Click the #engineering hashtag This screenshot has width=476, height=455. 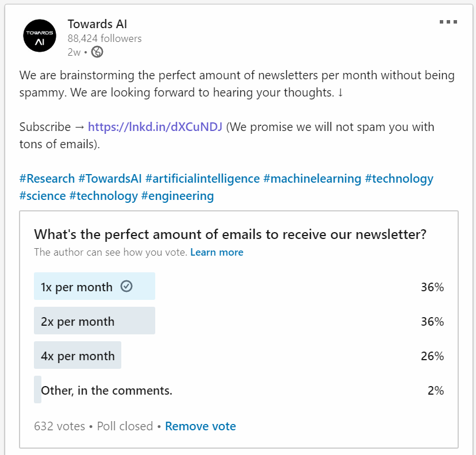point(178,196)
